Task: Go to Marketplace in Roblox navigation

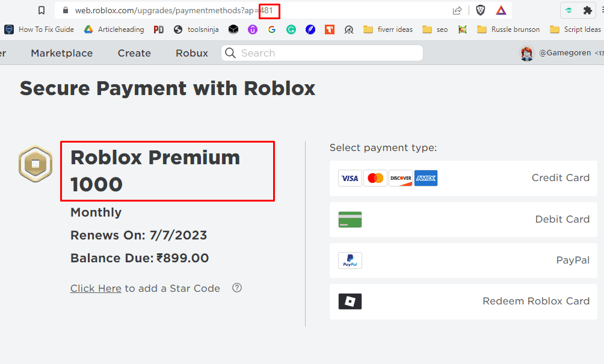Action: point(61,53)
